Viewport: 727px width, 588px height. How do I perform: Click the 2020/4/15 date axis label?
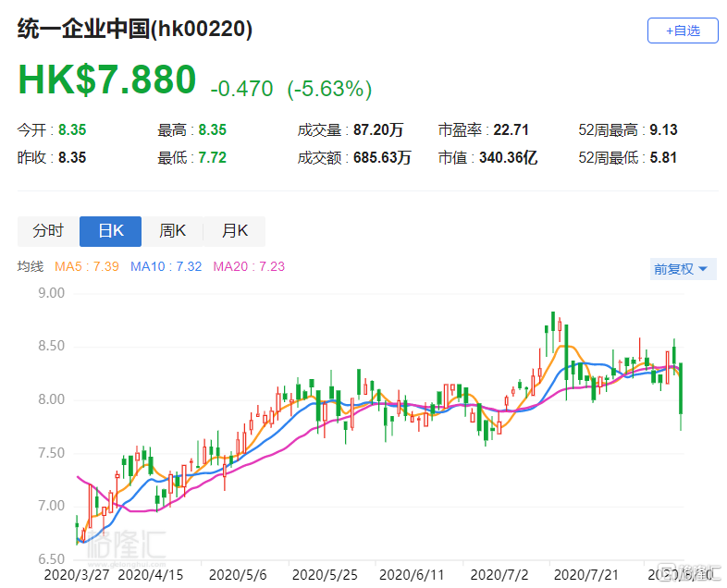[151, 575]
